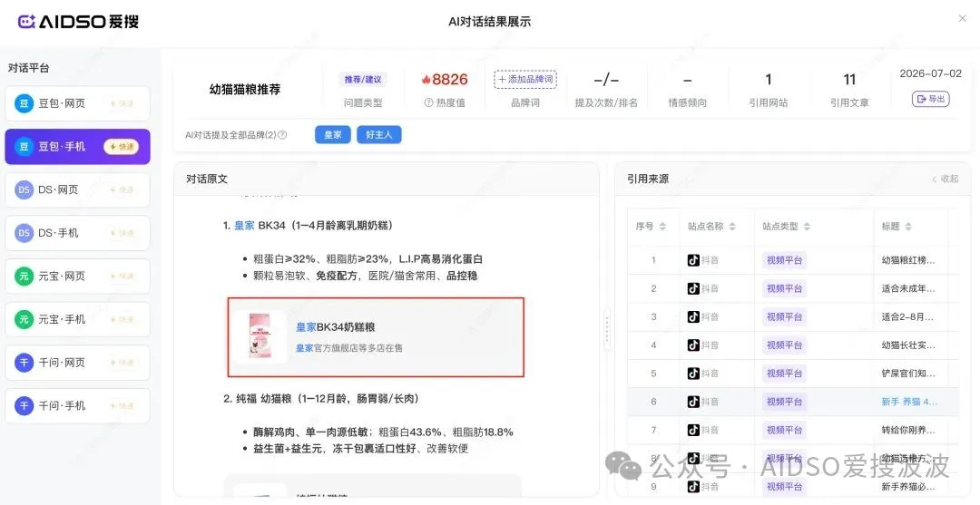Click the 抖音 icon in row 1
Viewport: 980px width, 505px height.
693,260
